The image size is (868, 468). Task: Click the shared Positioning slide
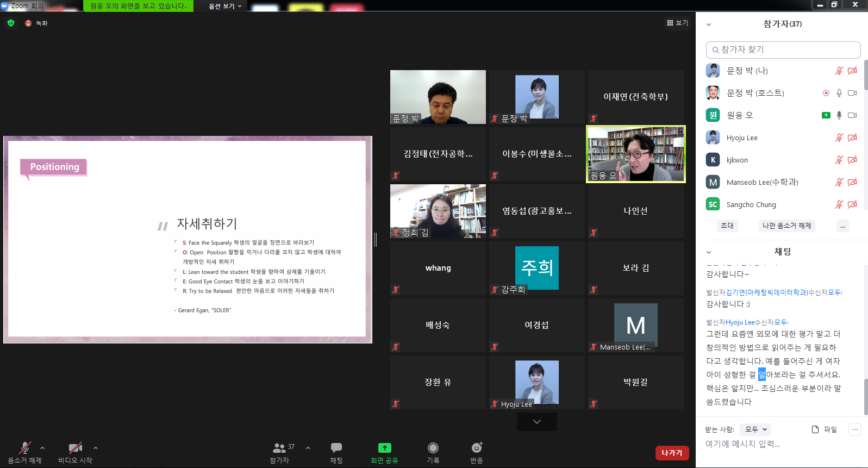pyautogui.click(x=188, y=240)
